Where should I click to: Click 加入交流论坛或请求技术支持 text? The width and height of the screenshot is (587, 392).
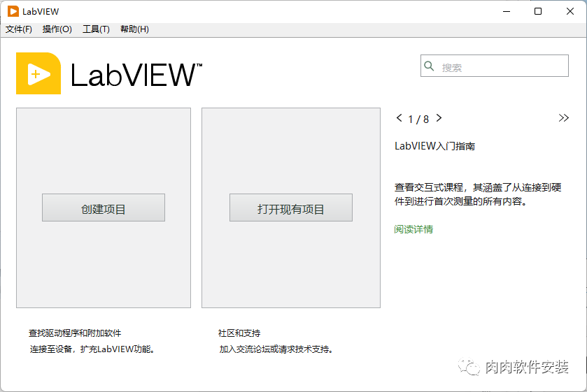(x=276, y=349)
